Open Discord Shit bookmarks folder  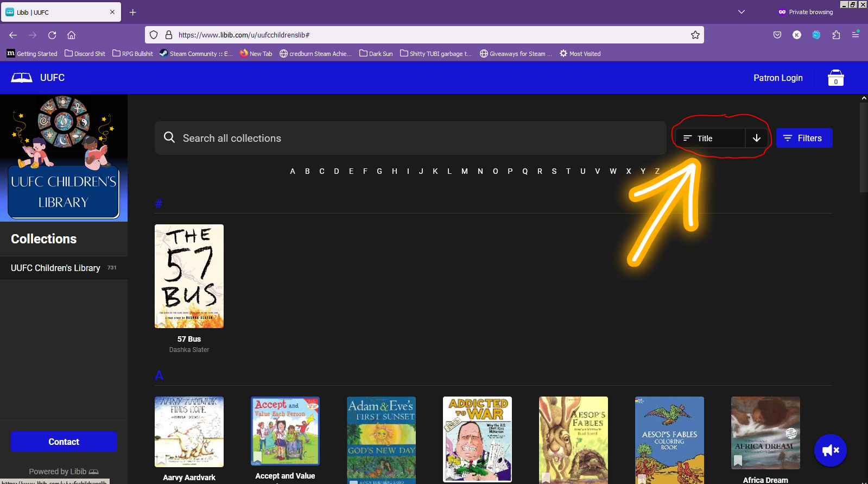click(85, 54)
